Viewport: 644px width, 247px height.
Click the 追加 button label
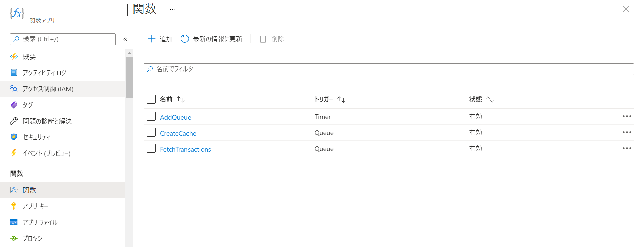tap(166, 39)
